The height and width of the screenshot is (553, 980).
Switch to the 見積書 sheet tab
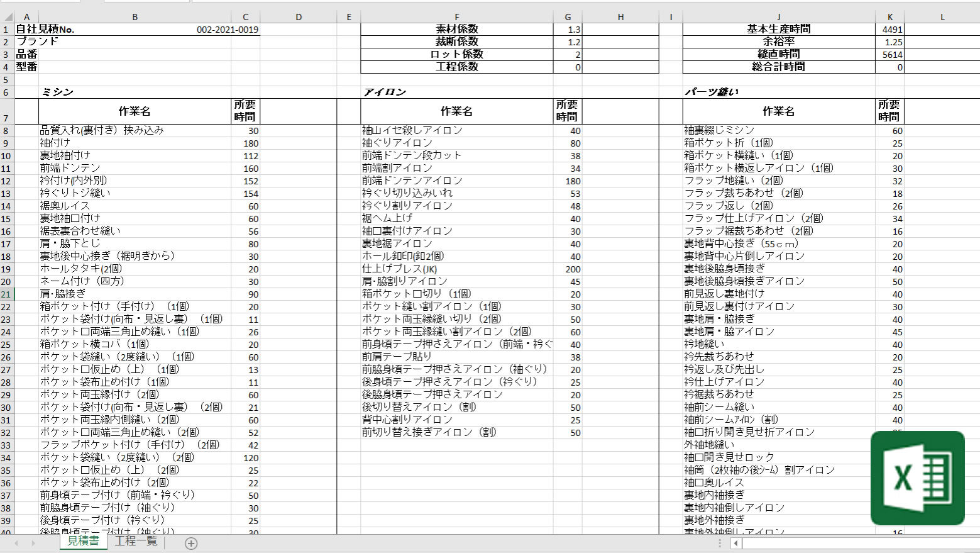tap(83, 541)
